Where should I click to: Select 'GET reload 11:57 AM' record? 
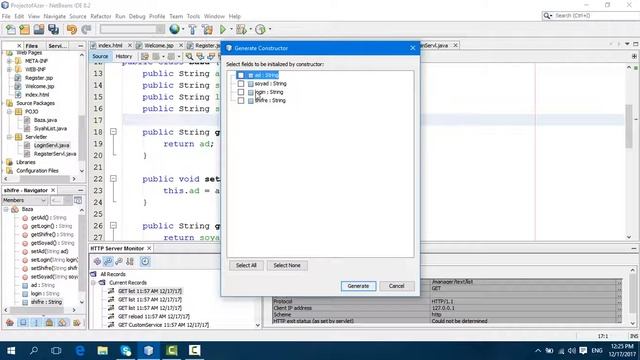153,316
